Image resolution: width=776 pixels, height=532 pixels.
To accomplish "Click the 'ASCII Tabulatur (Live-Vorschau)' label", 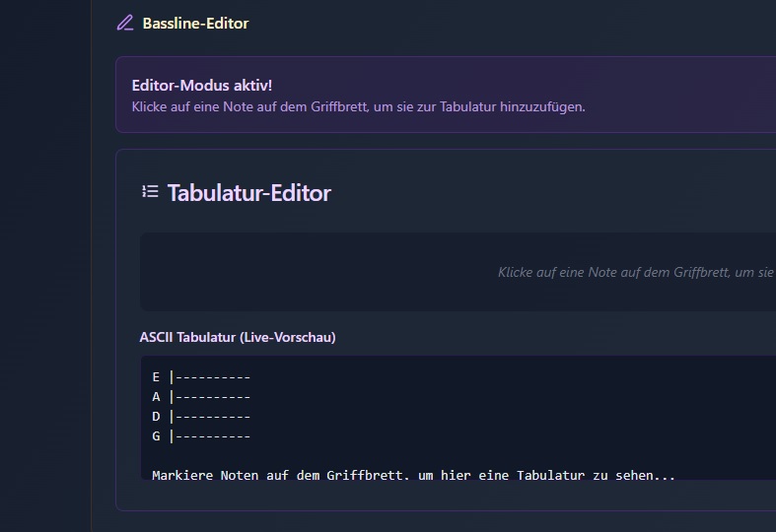I will click(238, 337).
